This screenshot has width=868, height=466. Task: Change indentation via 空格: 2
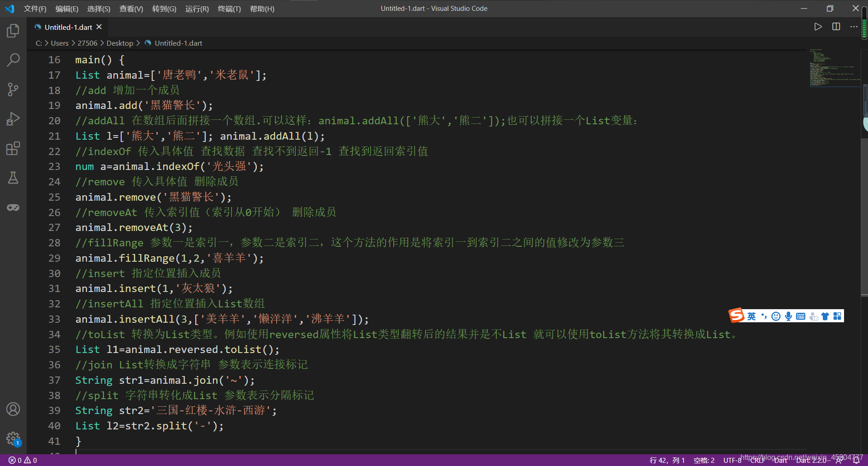coord(704,460)
